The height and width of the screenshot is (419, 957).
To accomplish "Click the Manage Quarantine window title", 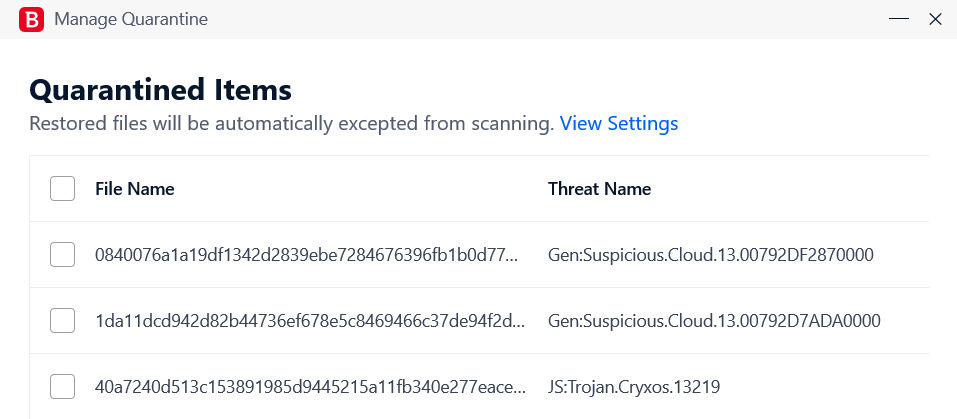I will tap(131, 20).
